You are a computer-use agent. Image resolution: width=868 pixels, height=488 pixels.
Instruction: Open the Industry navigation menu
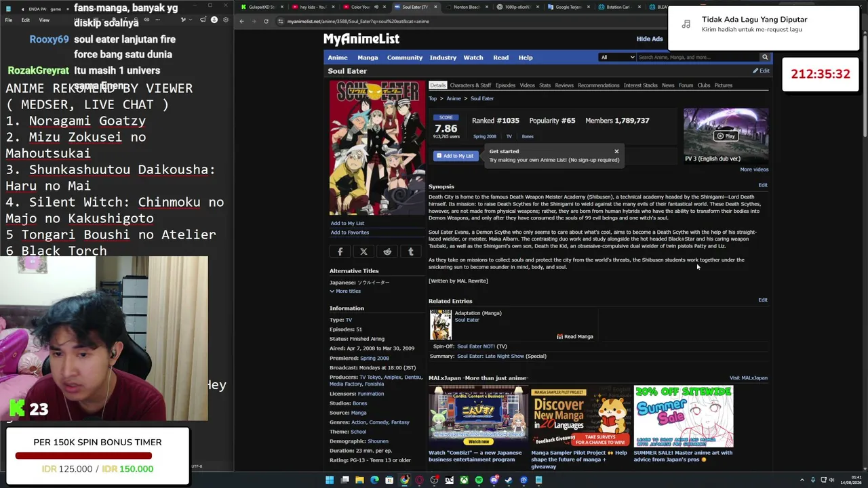(x=443, y=58)
